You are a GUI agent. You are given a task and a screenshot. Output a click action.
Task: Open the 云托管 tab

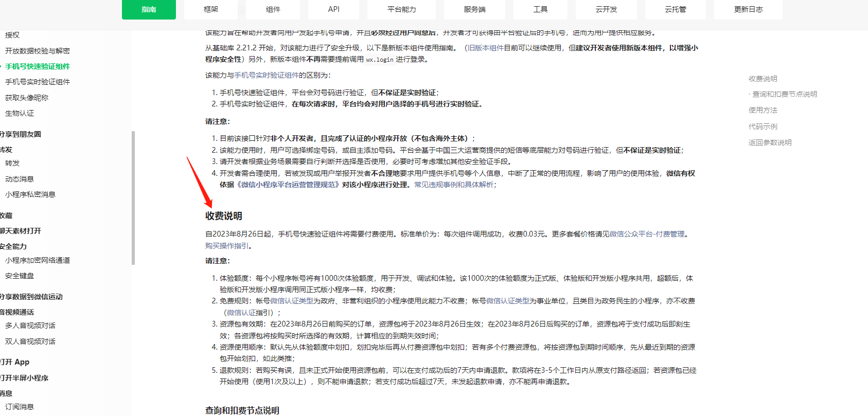[x=676, y=9]
